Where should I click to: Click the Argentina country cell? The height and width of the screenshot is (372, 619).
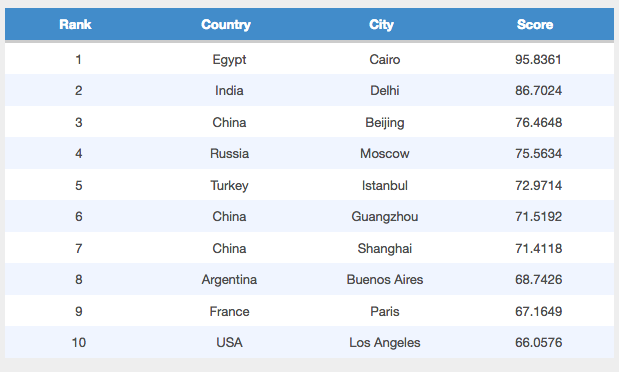[x=229, y=280]
